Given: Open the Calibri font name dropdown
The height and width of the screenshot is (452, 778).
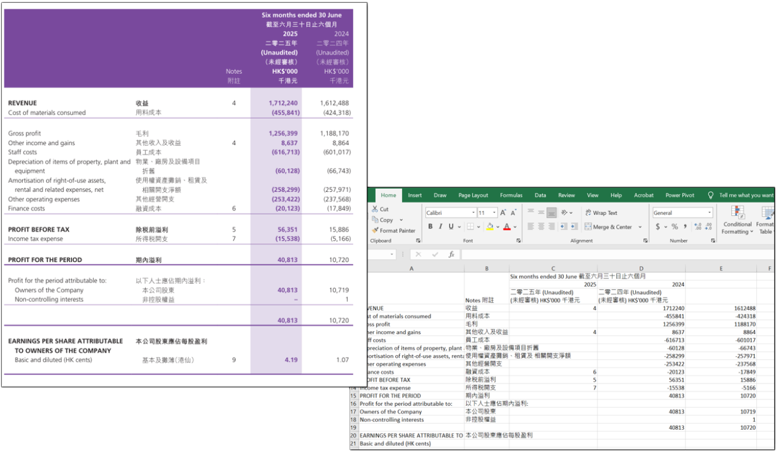Looking at the screenshot, I should pos(473,212).
